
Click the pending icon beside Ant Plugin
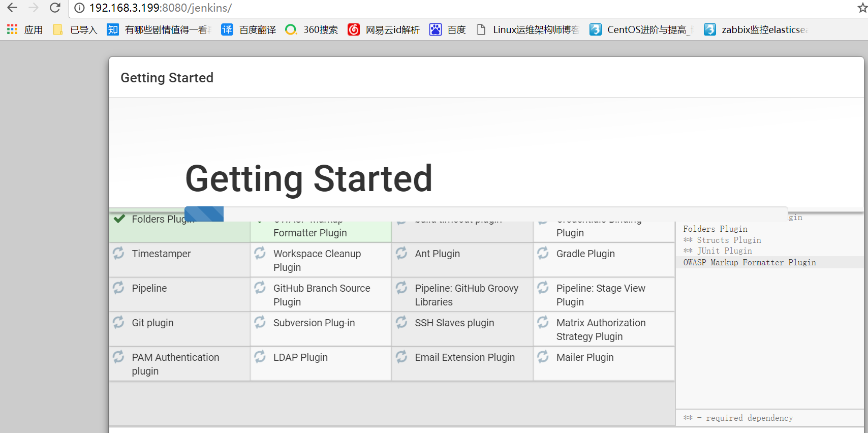tap(401, 253)
